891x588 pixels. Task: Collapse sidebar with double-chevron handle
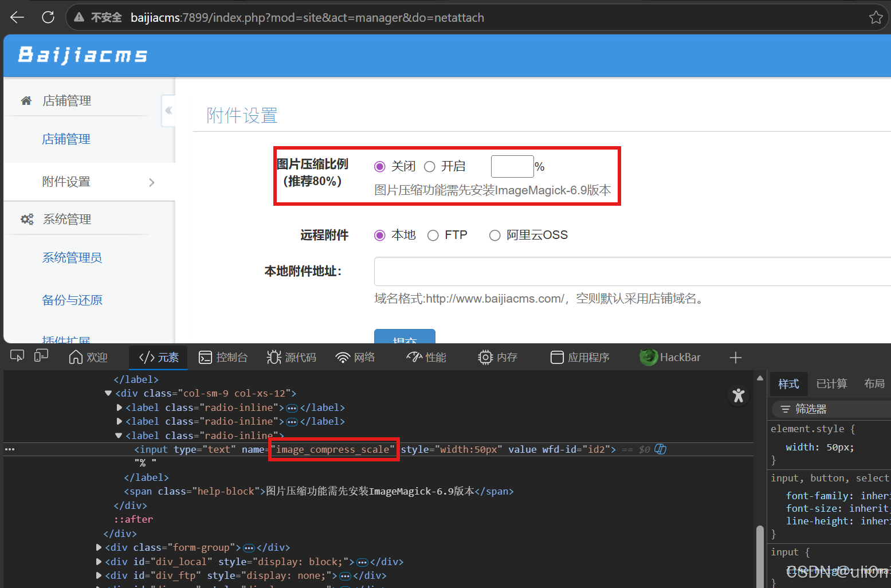(x=168, y=110)
